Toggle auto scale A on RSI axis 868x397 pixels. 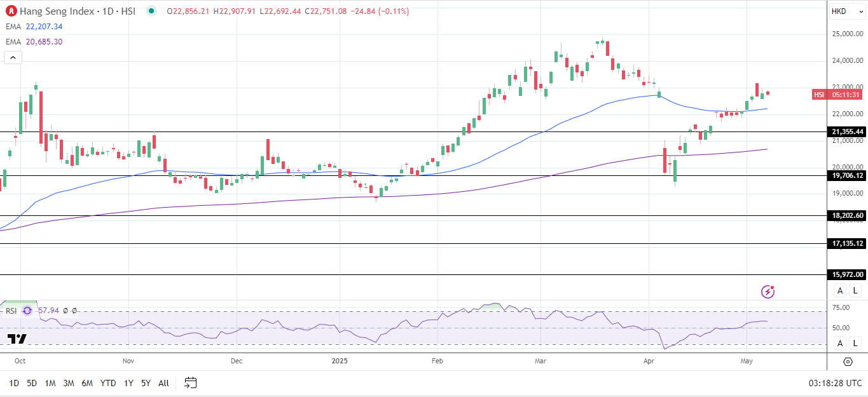pos(840,343)
